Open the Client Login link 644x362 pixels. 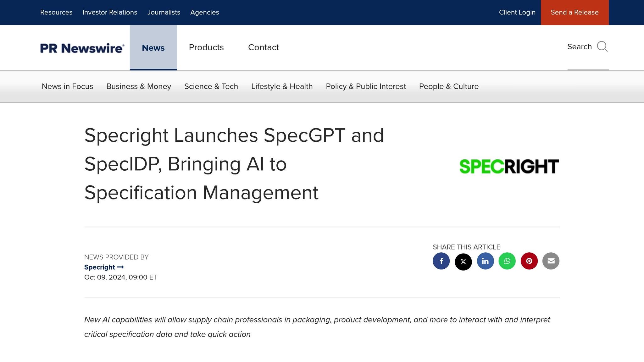517,12
